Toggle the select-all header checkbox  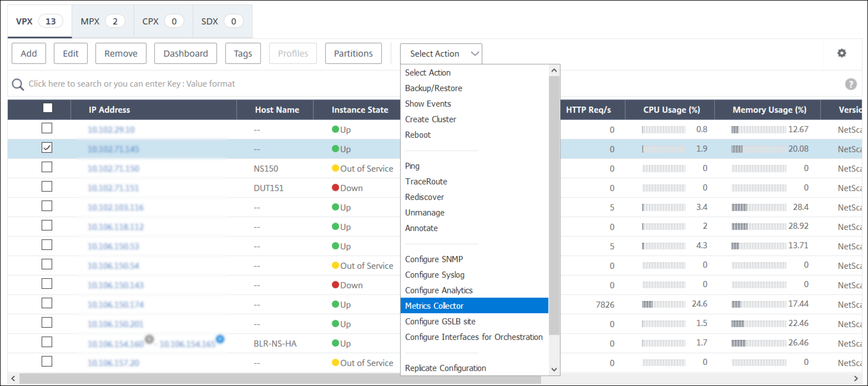(x=47, y=108)
